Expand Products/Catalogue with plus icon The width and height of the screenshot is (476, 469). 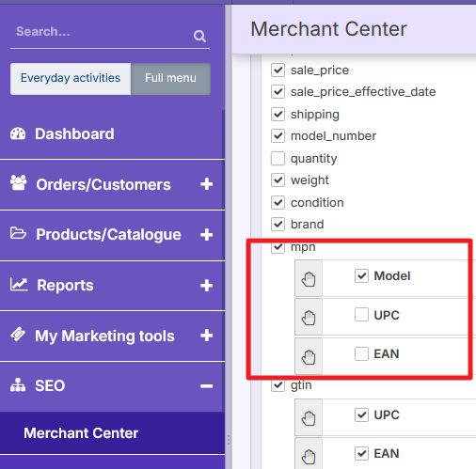(x=207, y=235)
